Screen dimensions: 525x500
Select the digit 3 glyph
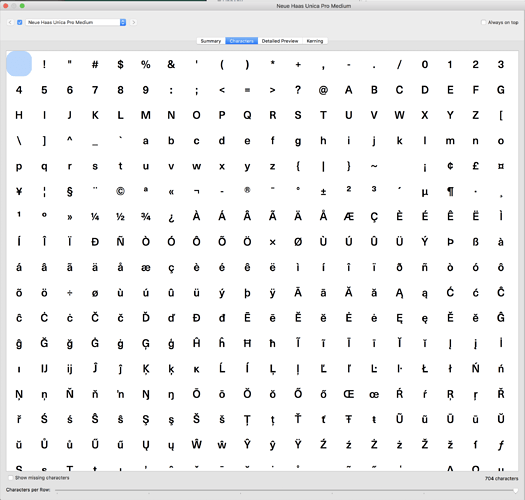click(501, 64)
